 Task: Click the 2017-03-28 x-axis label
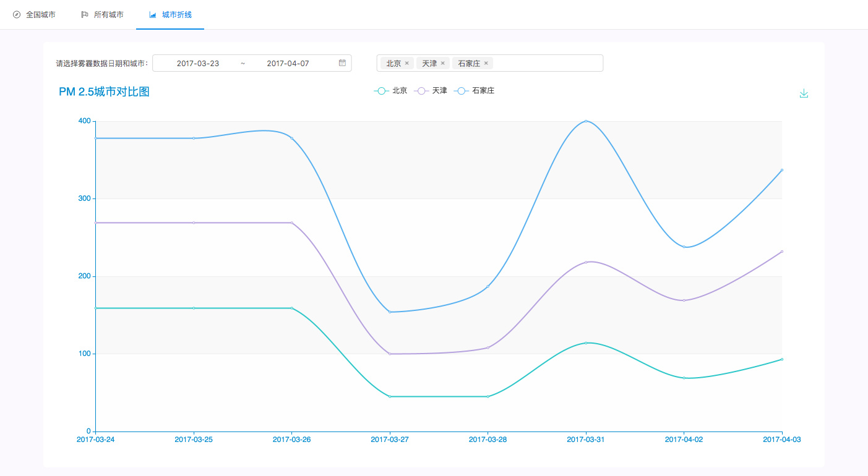pos(488,440)
